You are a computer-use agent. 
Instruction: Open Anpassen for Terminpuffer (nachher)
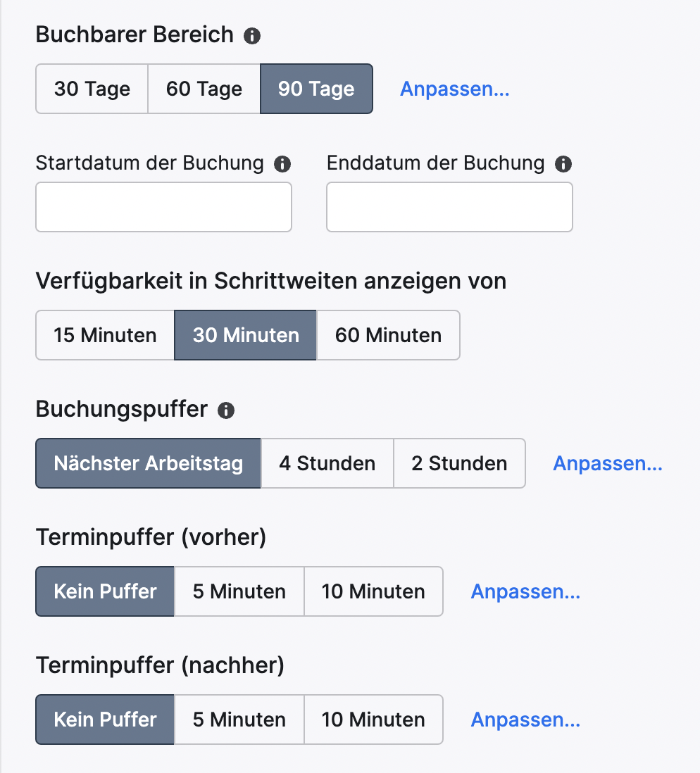[x=525, y=719]
